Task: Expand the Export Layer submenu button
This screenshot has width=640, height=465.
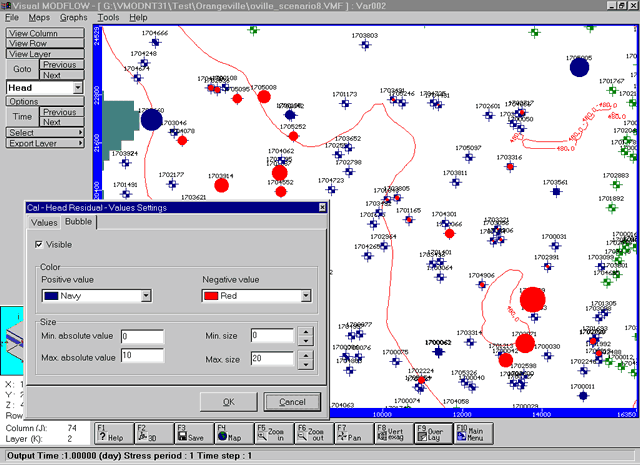Action: point(45,143)
